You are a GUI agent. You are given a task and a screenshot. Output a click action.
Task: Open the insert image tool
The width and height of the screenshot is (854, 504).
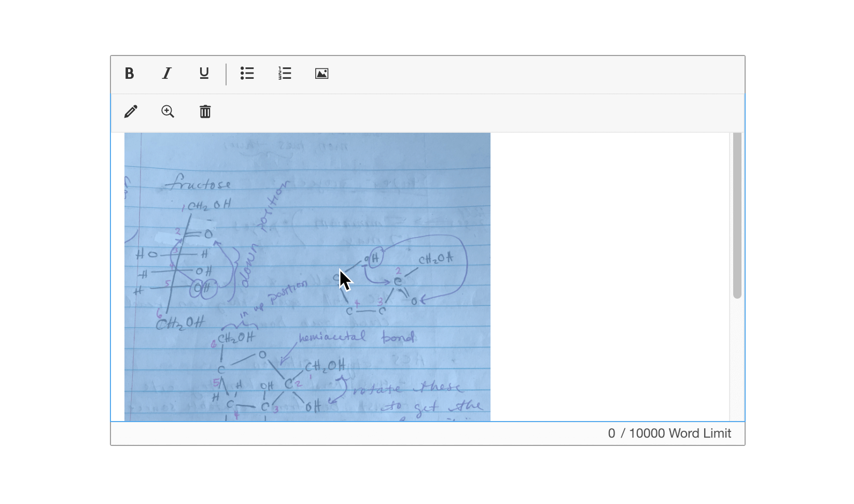(x=321, y=74)
